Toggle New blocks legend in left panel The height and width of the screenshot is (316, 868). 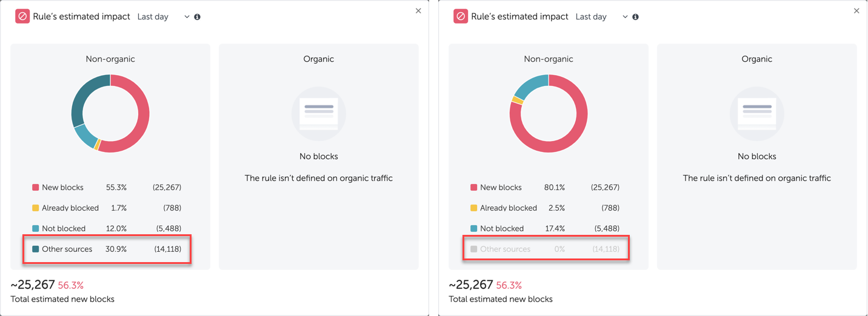(x=62, y=188)
